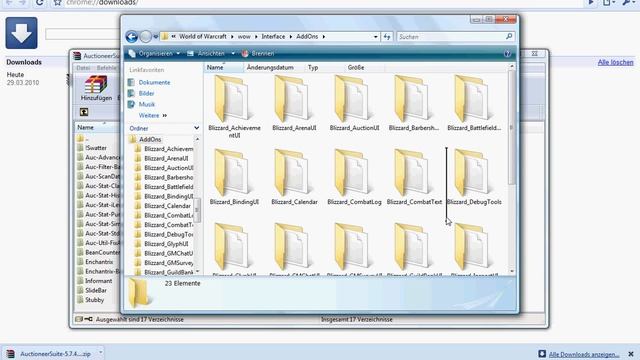640x360 pixels.
Task: Sort by Typ column header
Action: [313, 67]
